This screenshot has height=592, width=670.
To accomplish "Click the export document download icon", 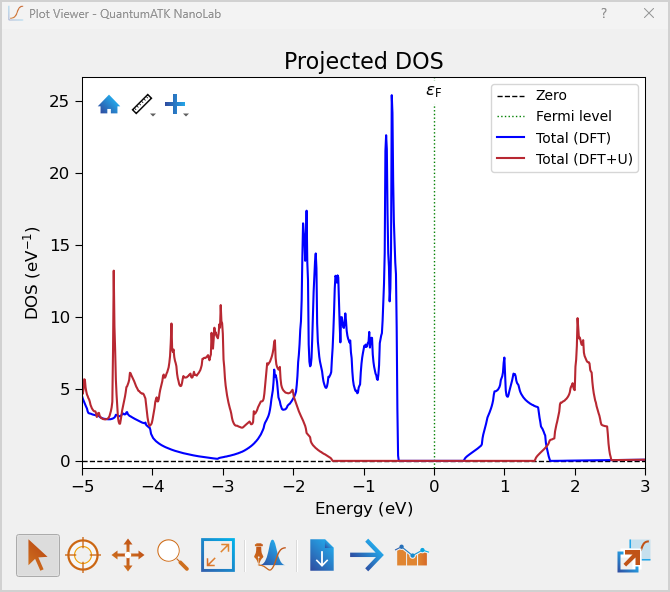I will 321,554.
